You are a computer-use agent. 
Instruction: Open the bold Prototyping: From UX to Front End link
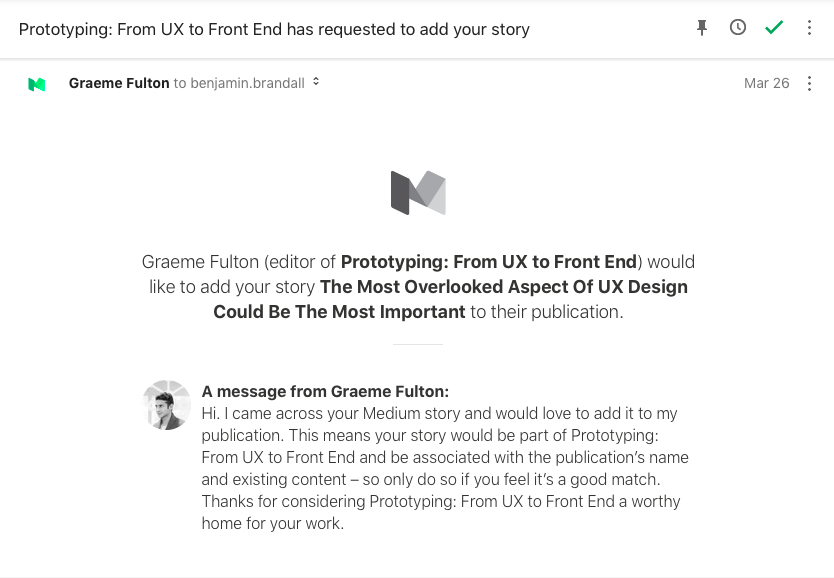(x=489, y=262)
